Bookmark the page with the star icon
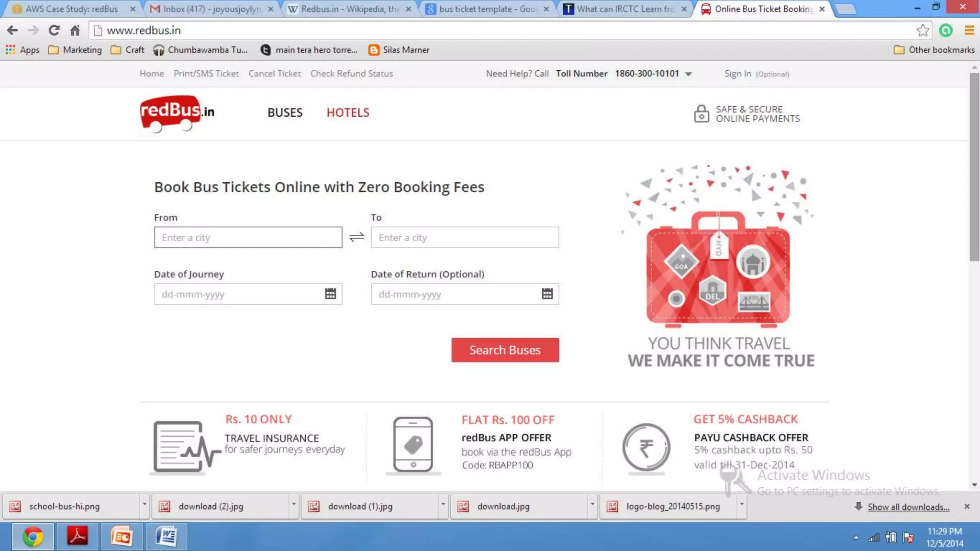980x551 pixels. pos(923,31)
